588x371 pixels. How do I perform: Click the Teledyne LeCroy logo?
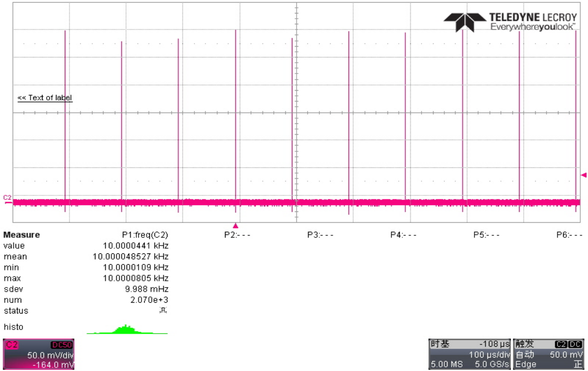[510, 22]
